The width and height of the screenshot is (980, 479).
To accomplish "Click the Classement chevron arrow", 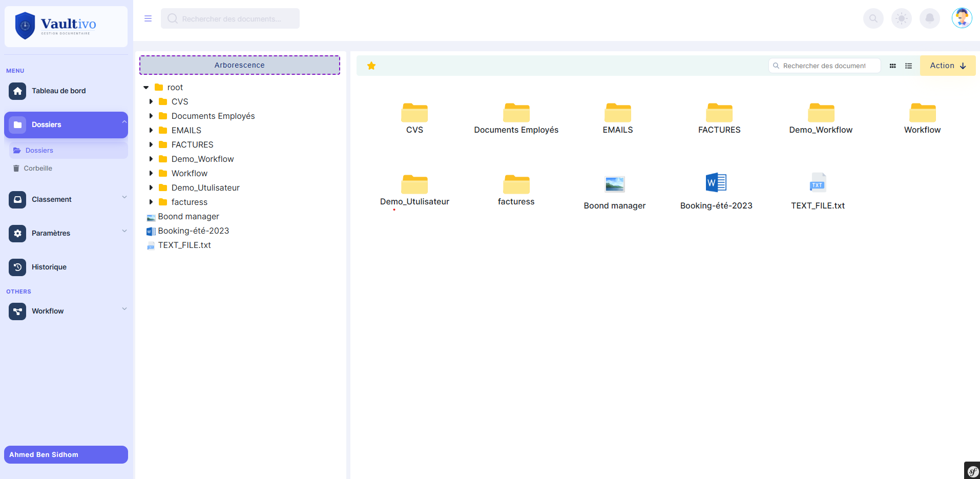I will (x=124, y=197).
